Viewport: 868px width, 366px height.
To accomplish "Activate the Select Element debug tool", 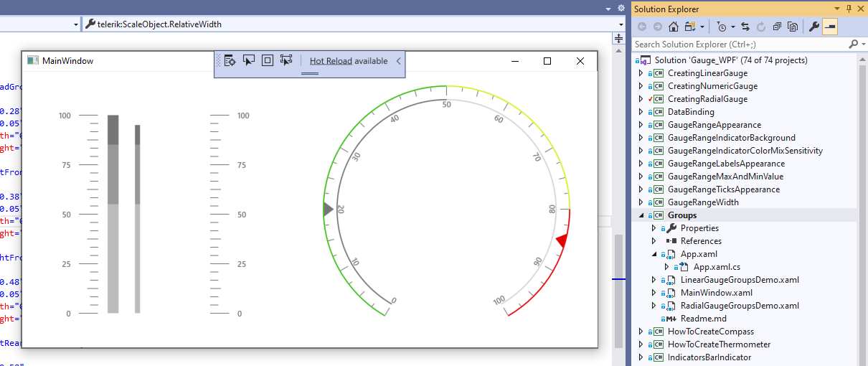I will tap(249, 61).
